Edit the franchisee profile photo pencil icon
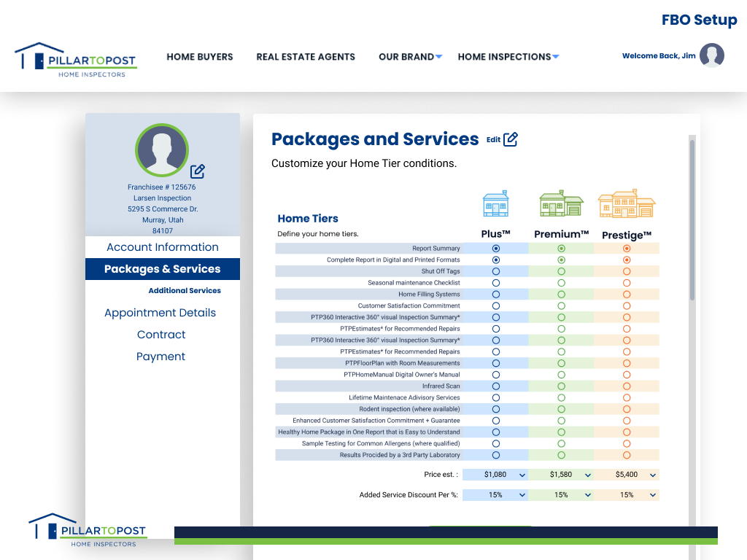Image resolution: width=747 pixels, height=560 pixels. 197,171
